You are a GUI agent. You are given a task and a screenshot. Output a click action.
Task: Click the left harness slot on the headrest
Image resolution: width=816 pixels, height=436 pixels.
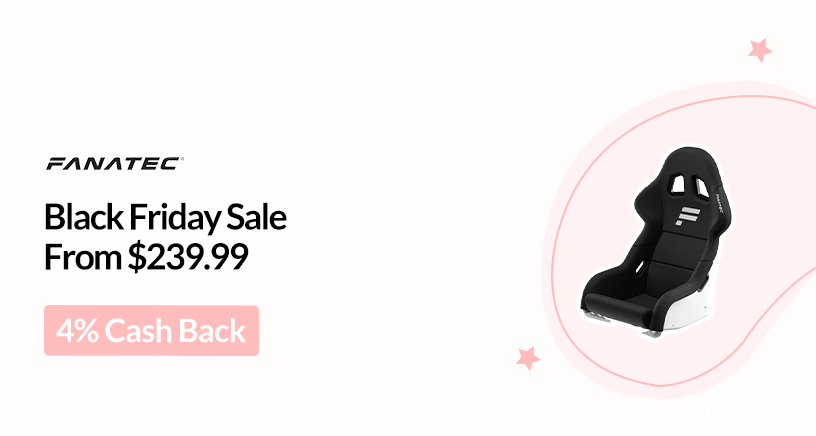(x=677, y=184)
